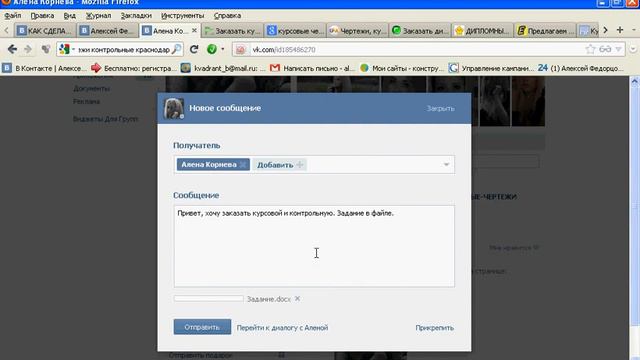Open Документы in the VK sidebar
This screenshot has height=360, width=640.
point(91,88)
